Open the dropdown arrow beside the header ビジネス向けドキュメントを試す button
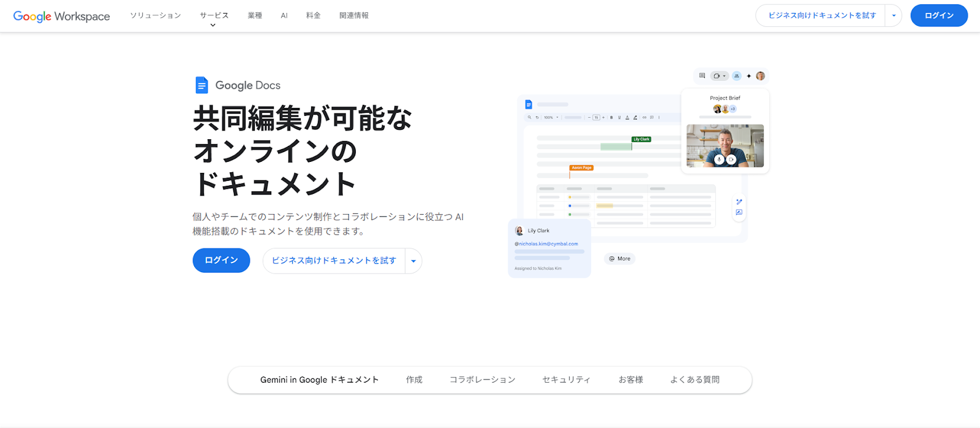980x428 pixels. (x=894, y=16)
